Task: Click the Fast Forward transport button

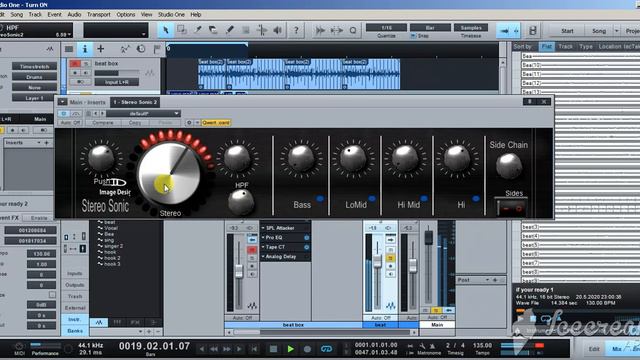Action: 227,349
